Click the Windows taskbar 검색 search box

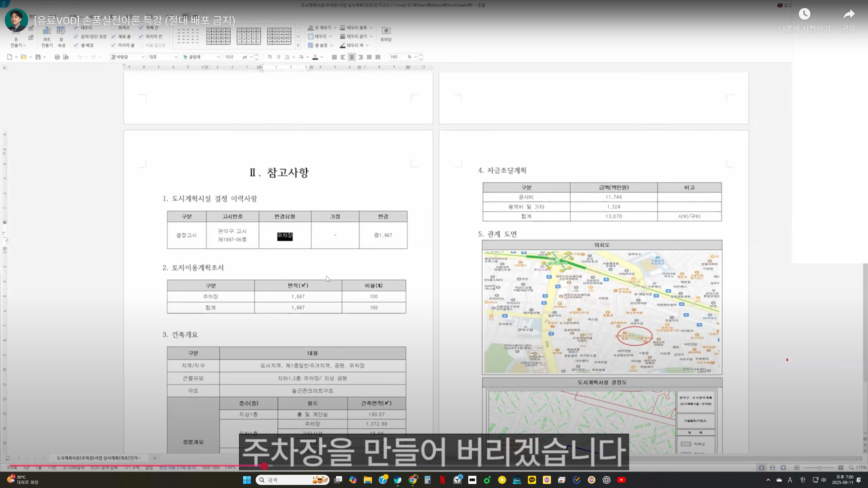click(288, 480)
